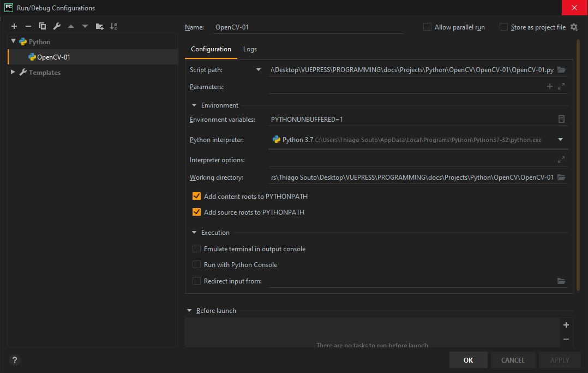Viewport: 588px width, 373px height.
Task: Remove a Before launch task
Action: 566,339
